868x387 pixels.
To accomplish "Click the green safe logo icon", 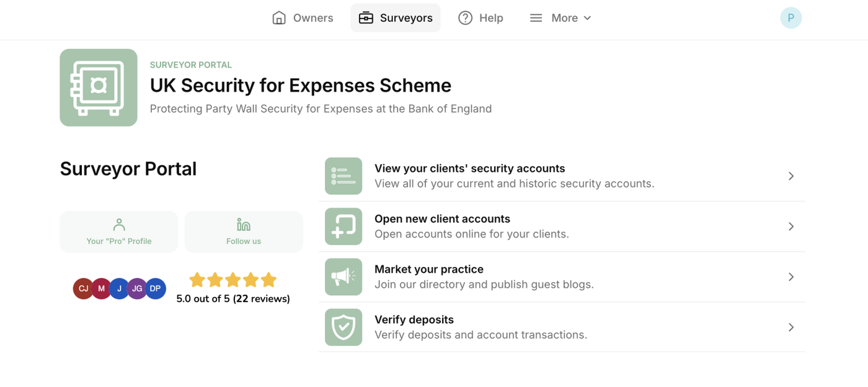I will tap(99, 87).
